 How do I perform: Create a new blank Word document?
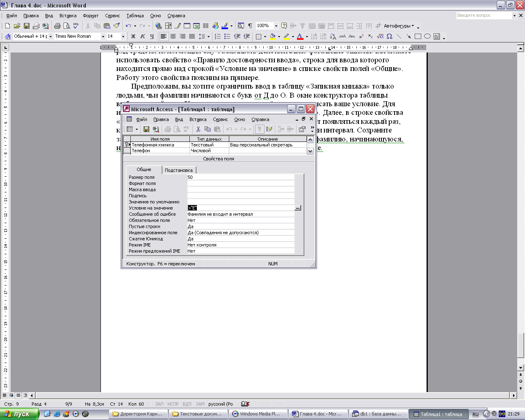tap(8, 26)
